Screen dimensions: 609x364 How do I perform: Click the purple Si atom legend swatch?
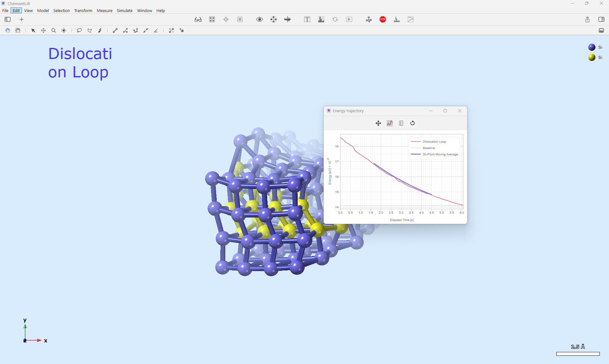(x=592, y=47)
